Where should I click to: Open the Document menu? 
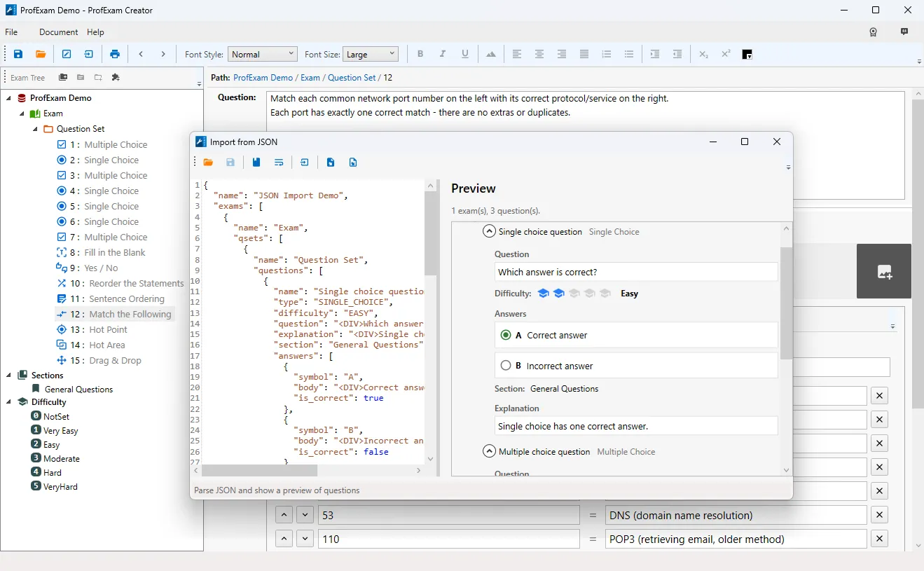point(59,32)
